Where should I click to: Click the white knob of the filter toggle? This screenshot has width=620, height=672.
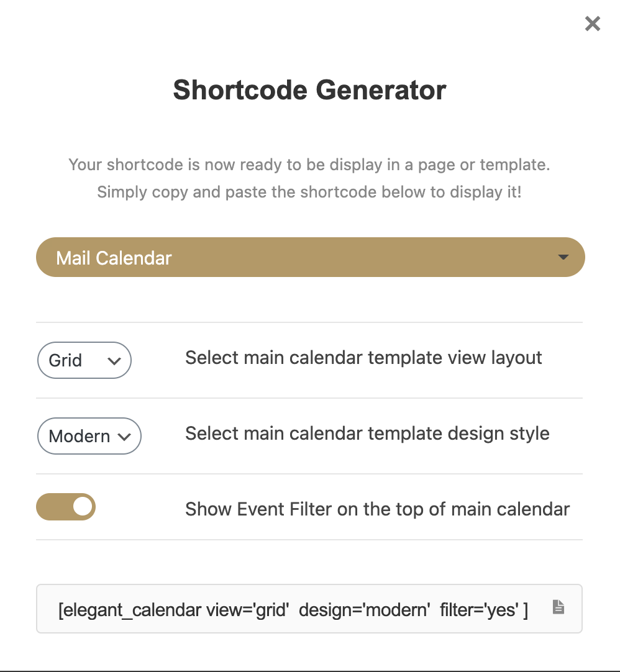[83, 507]
